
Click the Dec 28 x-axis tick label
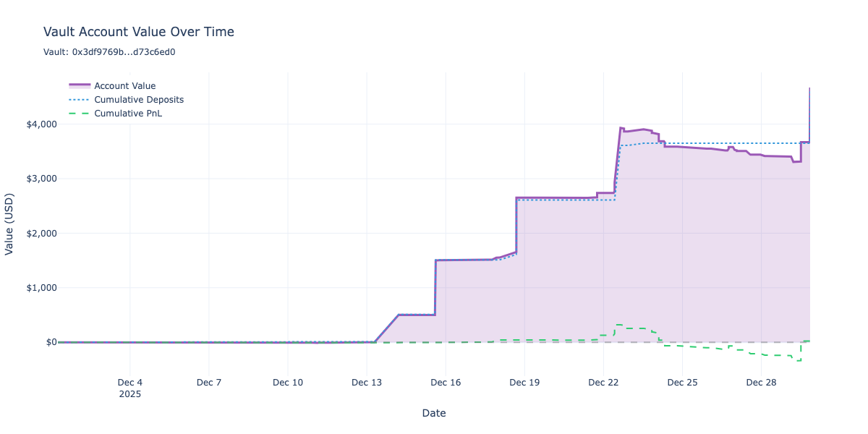click(x=761, y=382)
